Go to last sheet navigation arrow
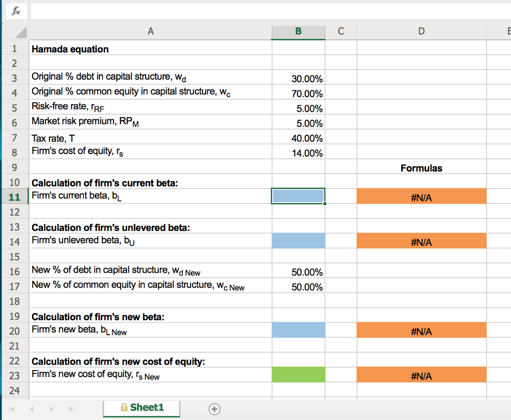Viewport: 511px width, 420px height. (72, 409)
